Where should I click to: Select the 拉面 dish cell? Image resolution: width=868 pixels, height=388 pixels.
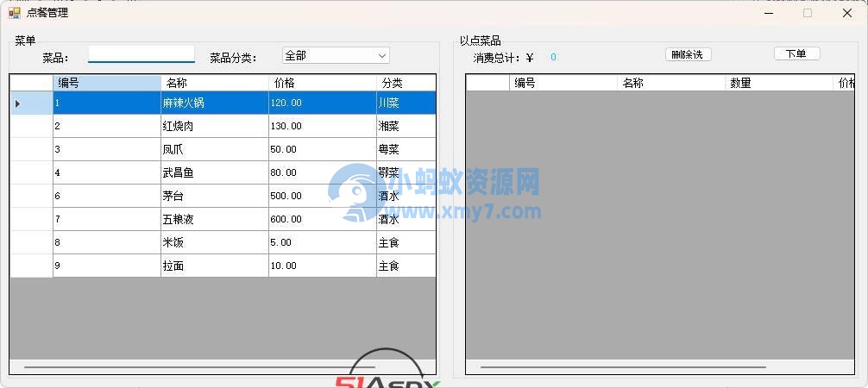(x=215, y=266)
